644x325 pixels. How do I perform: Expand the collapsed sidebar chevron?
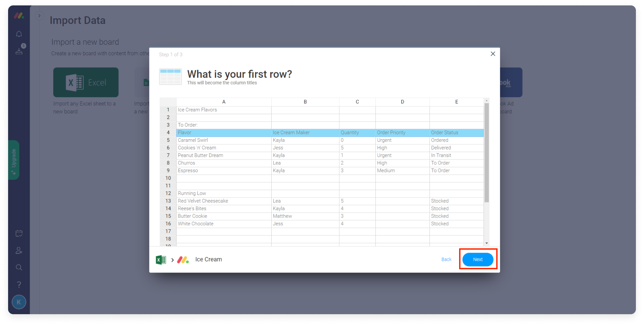pos(39,16)
